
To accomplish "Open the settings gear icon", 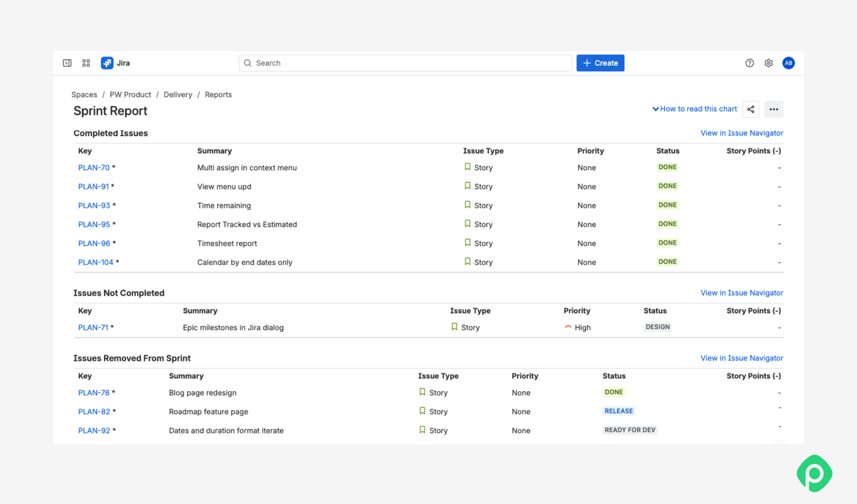I will coord(769,63).
